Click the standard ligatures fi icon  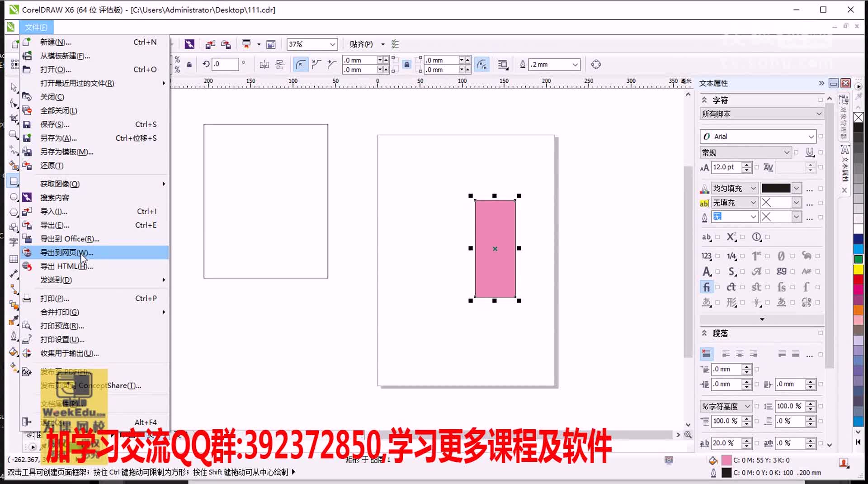[707, 287]
